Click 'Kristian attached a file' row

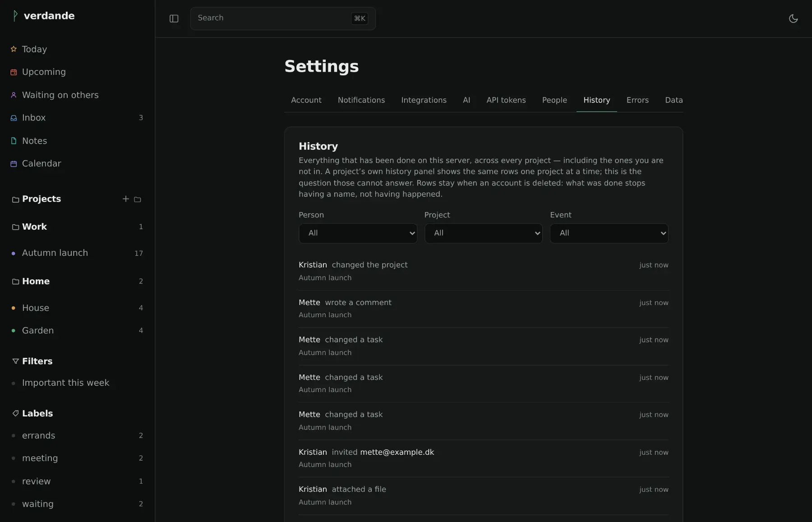[x=484, y=496]
